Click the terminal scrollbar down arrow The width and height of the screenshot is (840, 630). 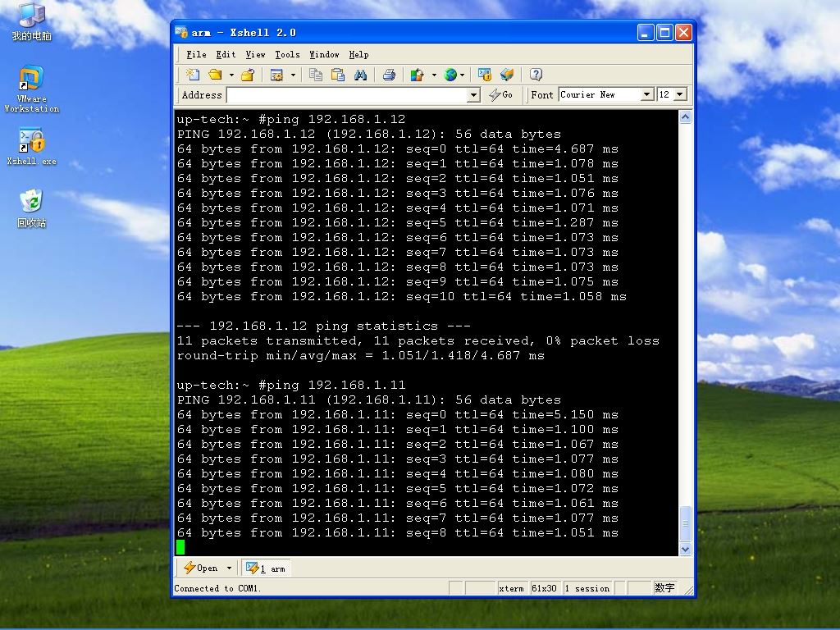685,549
